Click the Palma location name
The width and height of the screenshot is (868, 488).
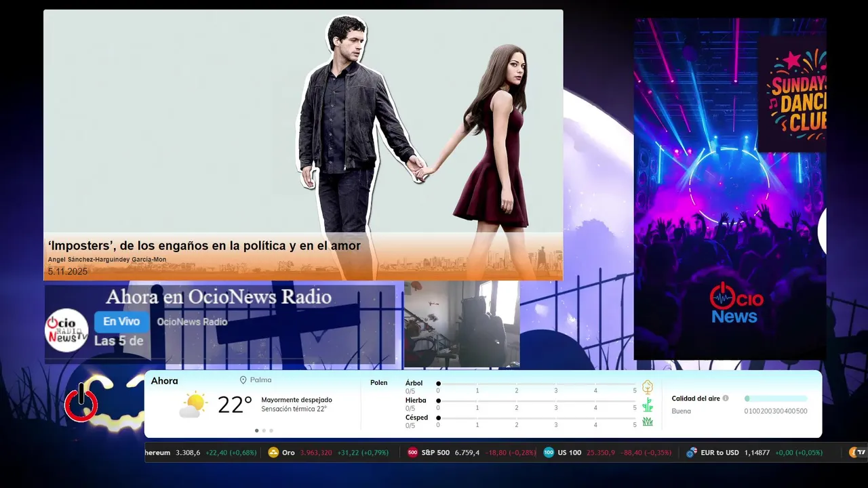pyautogui.click(x=260, y=380)
